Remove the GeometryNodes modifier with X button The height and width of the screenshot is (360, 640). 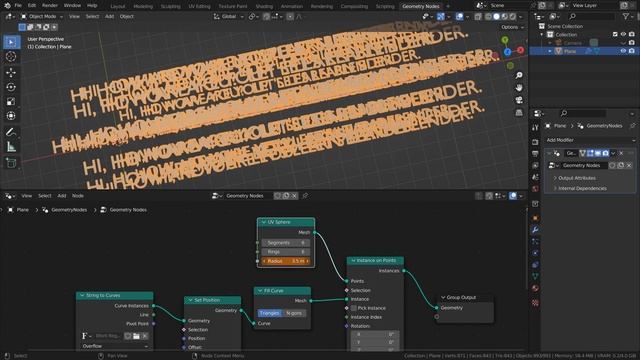[621, 153]
